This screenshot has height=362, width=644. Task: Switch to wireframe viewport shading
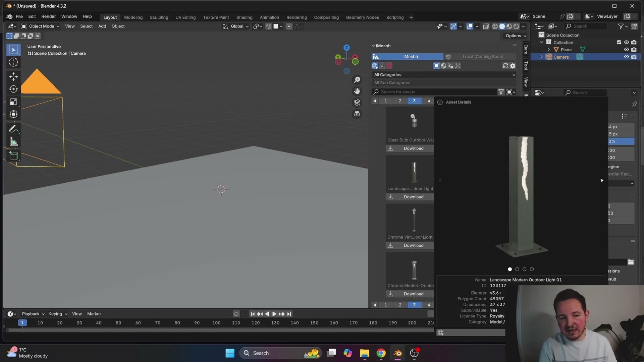coord(495,26)
